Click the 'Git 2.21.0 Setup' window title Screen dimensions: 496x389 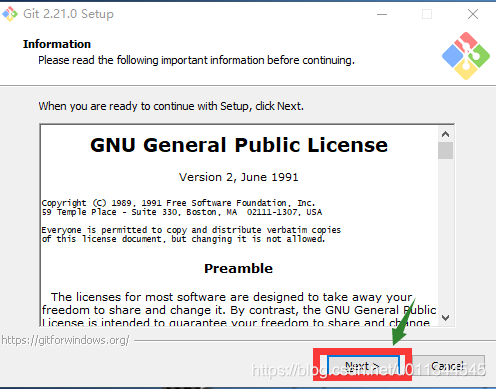68,14
